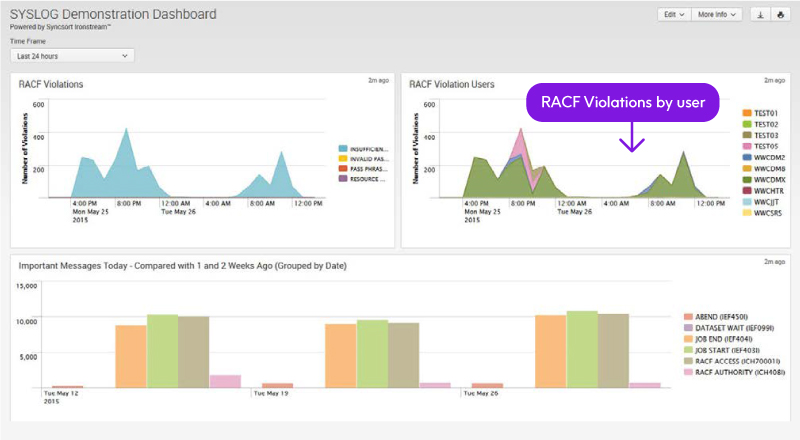Image resolution: width=800 pixels, height=440 pixels.
Task: Click the TEST02 legend color swatch
Action: [747, 124]
